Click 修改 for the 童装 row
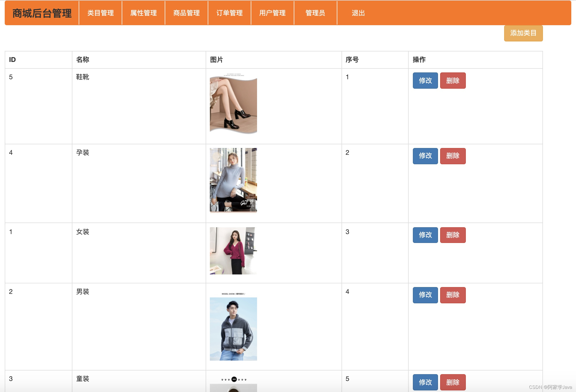 [x=425, y=382]
